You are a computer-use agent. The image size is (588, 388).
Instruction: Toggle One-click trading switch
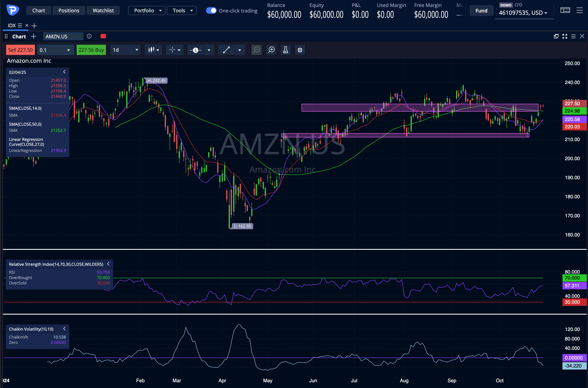tap(211, 11)
